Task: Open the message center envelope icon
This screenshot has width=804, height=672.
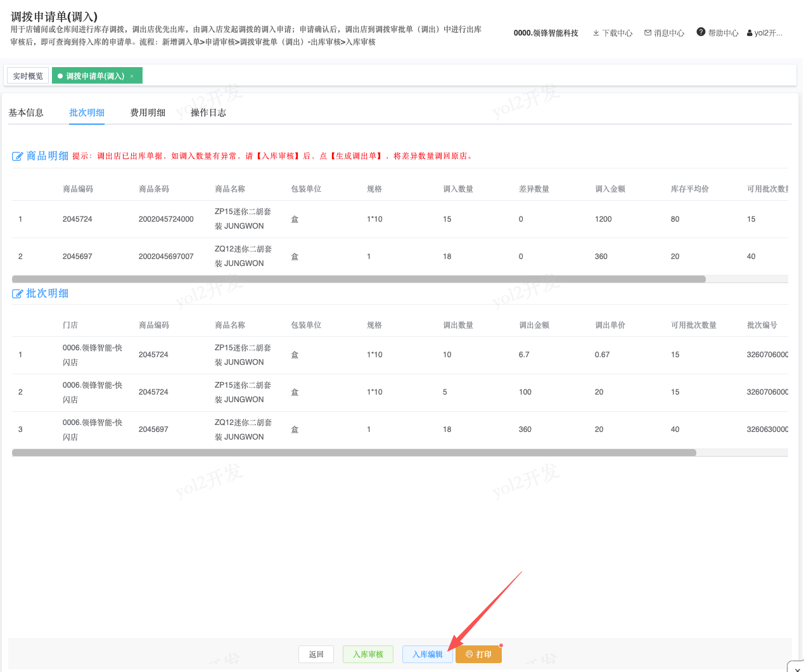Action: click(x=648, y=33)
